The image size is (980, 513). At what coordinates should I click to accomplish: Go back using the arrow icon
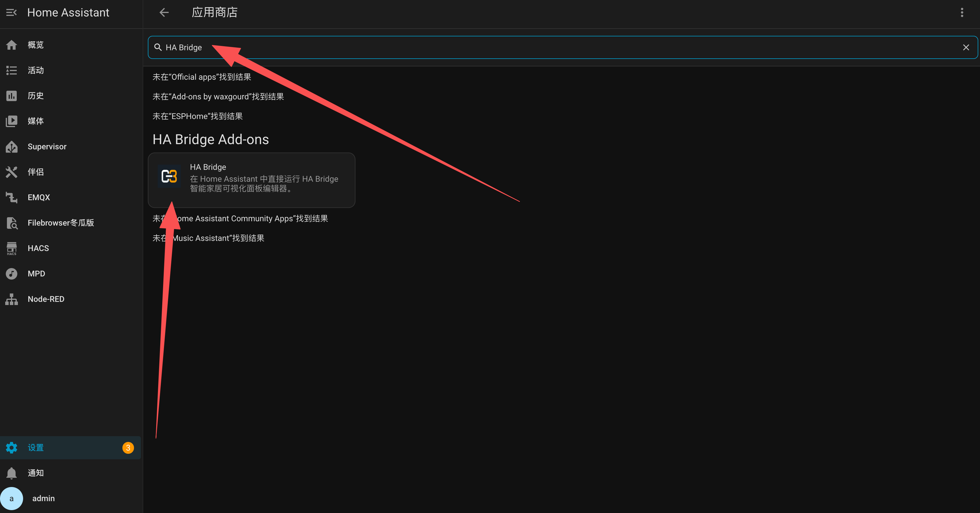164,12
